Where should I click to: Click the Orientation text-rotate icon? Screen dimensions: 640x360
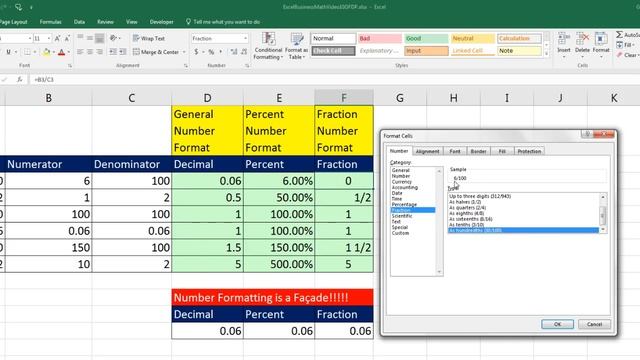[x=113, y=38]
